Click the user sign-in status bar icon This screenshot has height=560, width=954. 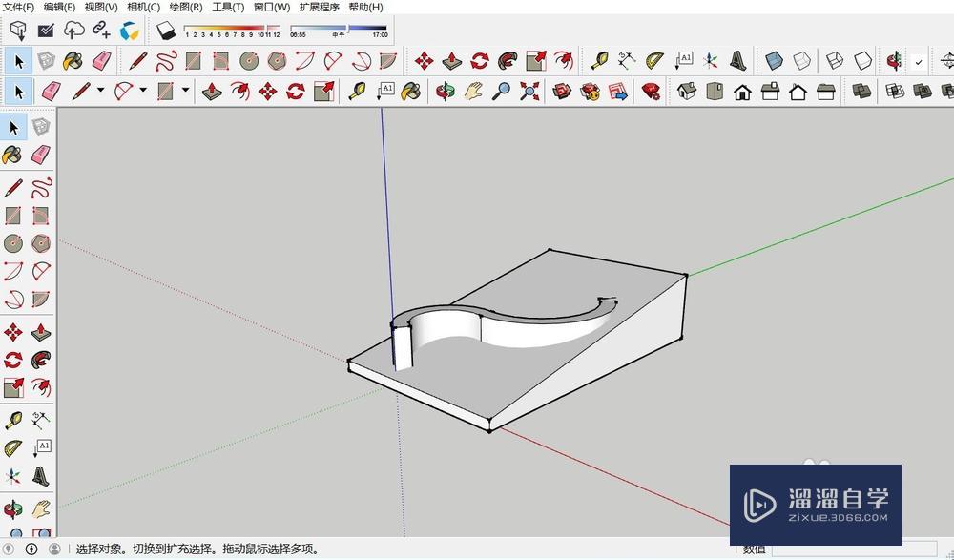tap(54, 550)
